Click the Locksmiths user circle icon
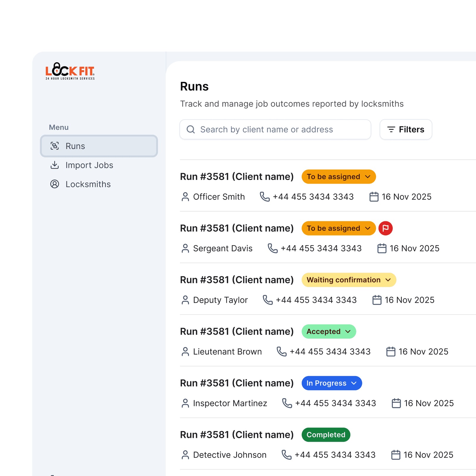 (55, 184)
